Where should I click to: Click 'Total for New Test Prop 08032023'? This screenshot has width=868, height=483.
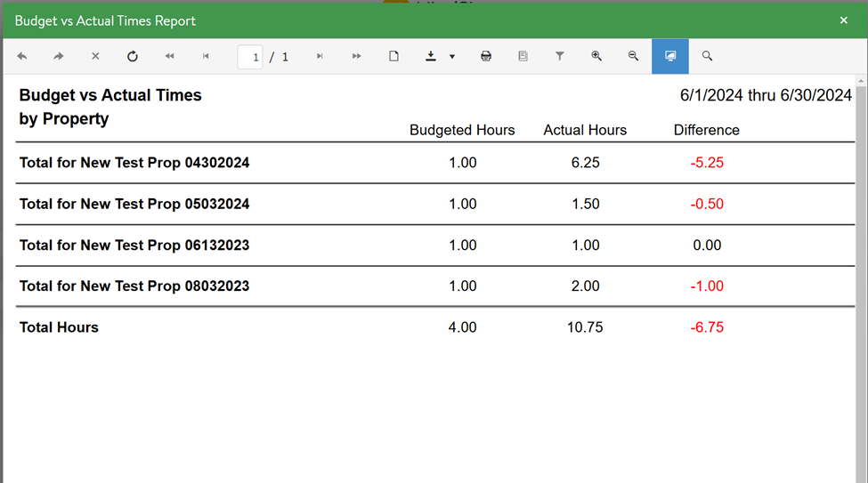pos(134,286)
